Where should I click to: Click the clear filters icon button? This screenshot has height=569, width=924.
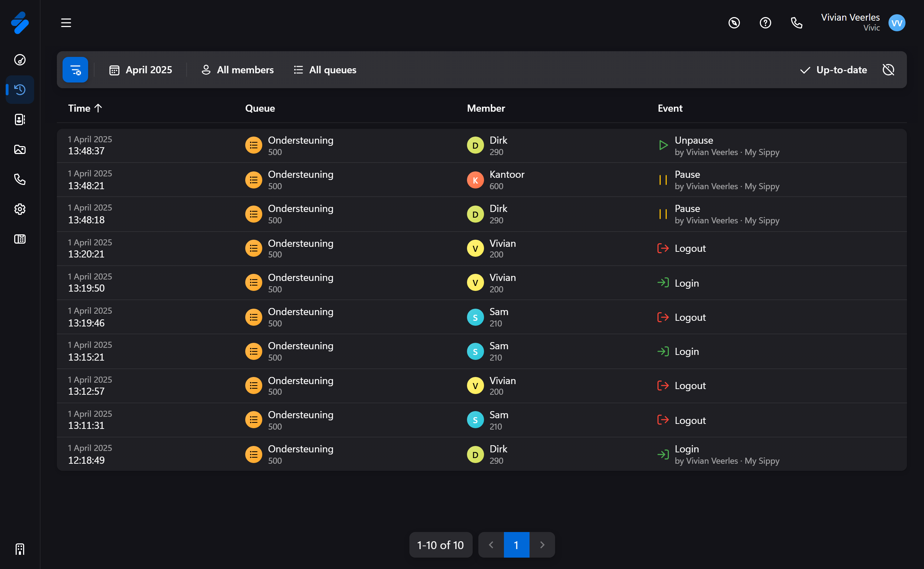pos(75,70)
